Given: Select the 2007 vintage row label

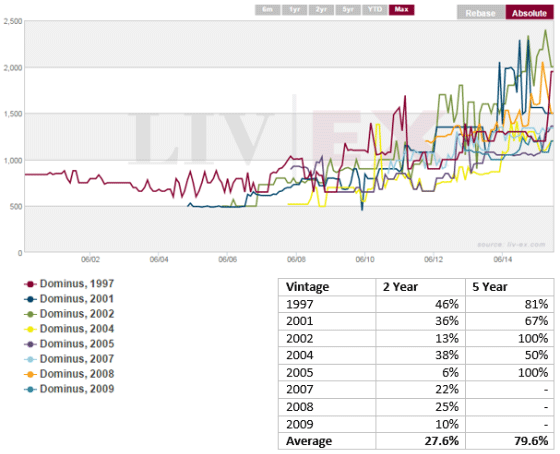Looking at the screenshot, I should (x=300, y=389).
